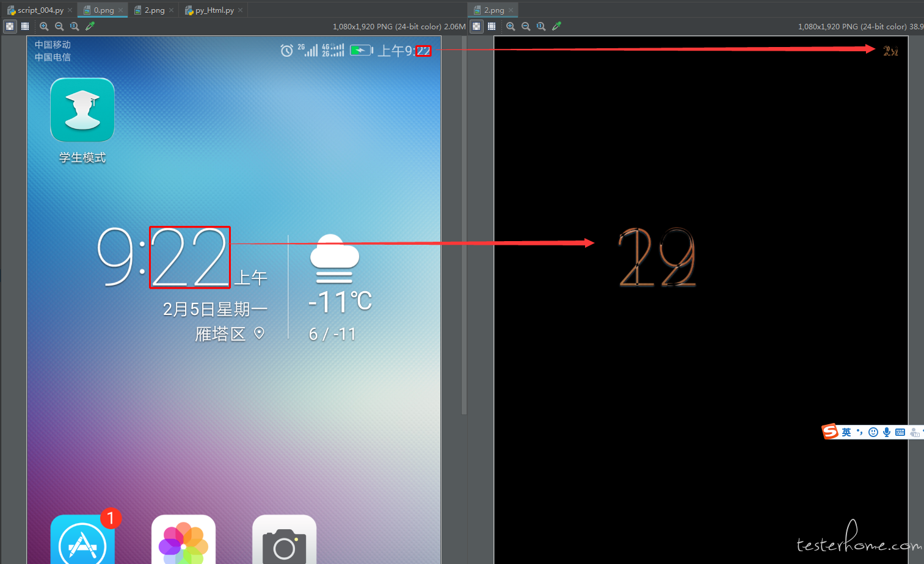Select the 0.png tab

(x=104, y=10)
